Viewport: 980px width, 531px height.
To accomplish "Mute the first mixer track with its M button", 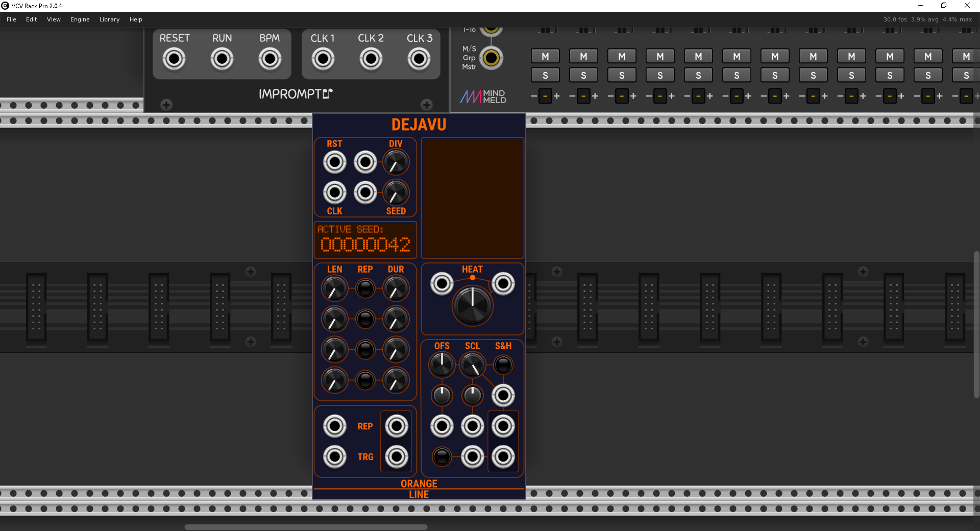I will pyautogui.click(x=546, y=56).
